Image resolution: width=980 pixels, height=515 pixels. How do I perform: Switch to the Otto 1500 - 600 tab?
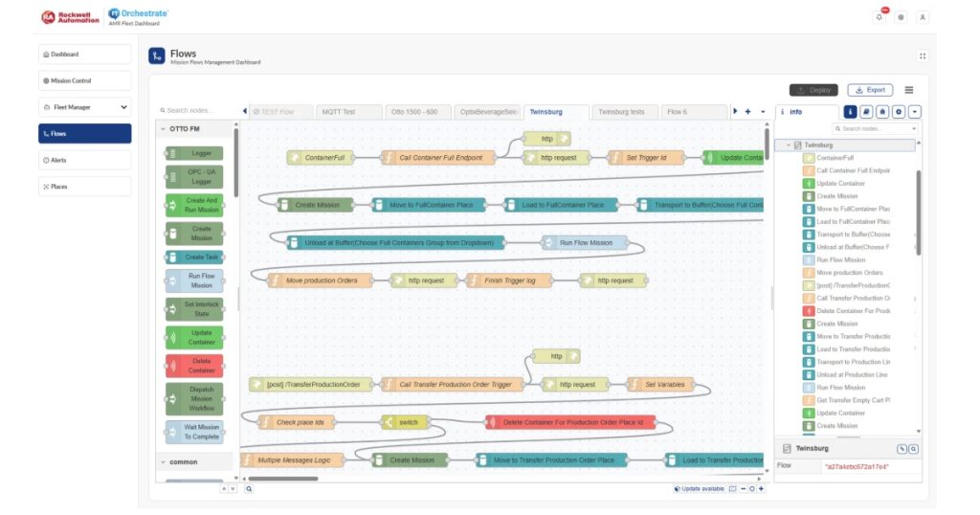point(417,112)
